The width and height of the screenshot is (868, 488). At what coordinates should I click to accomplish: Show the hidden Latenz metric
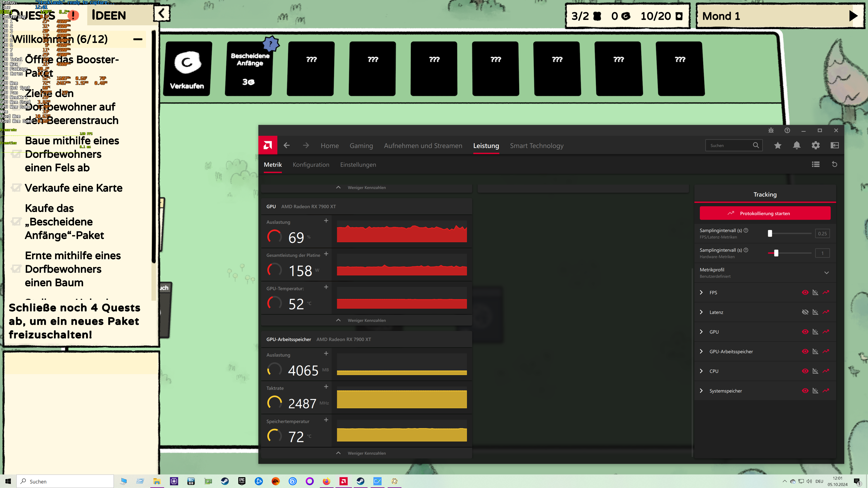(805, 312)
